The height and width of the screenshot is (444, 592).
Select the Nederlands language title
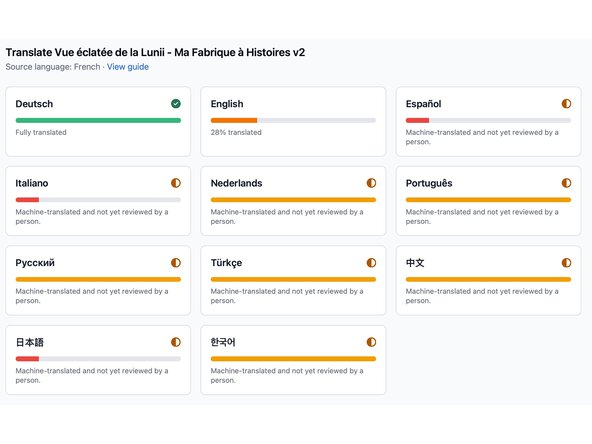pyautogui.click(x=236, y=183)
